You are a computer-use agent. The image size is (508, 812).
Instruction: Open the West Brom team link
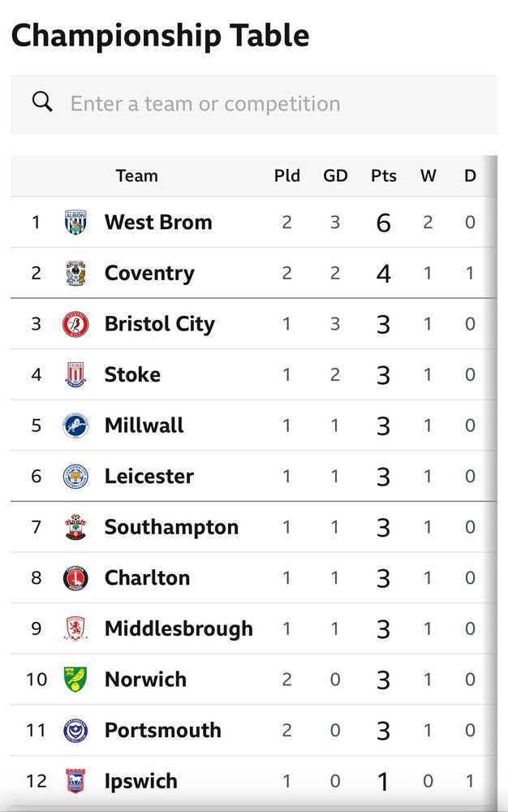pos(158,222)
